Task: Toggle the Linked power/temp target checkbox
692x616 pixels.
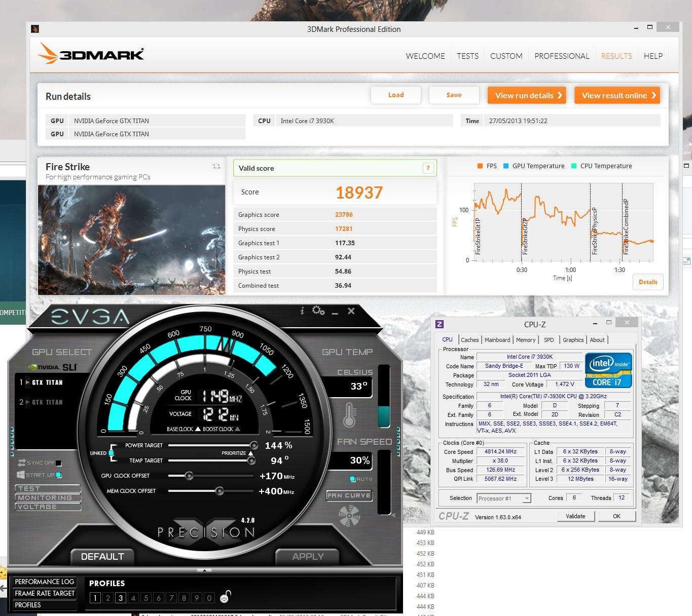Action: click(111, 453)
